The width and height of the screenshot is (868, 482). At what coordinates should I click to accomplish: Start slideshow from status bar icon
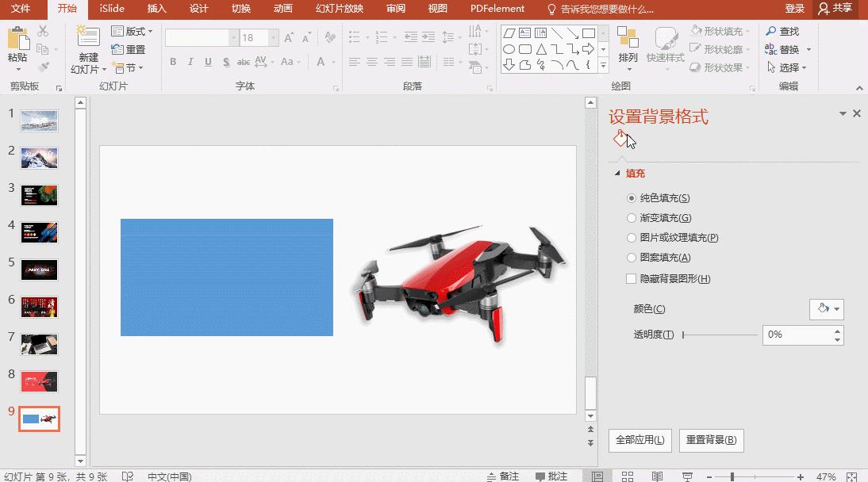click(x=687, y=476)
